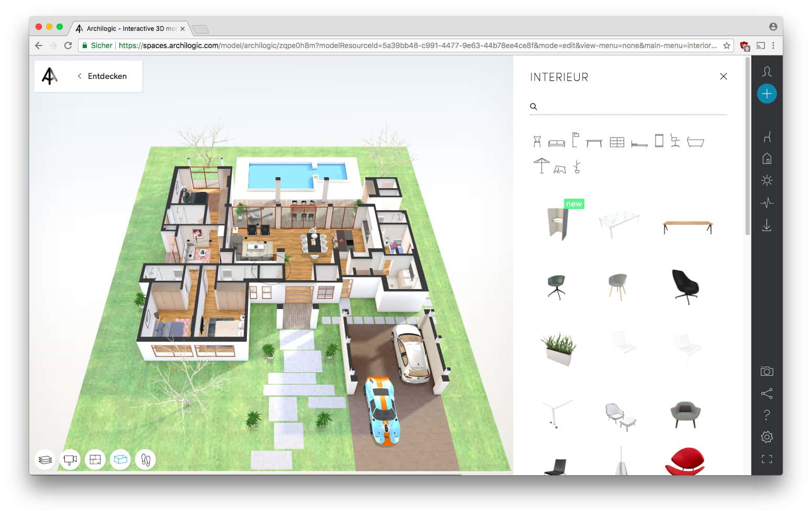Open the help question mark link
812x517 pixels.
(766, 415)
